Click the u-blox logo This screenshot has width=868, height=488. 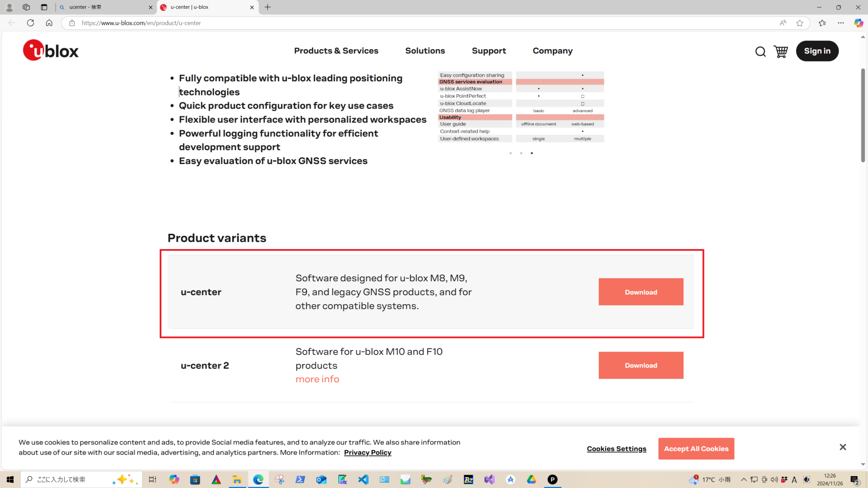pos(51,50)
